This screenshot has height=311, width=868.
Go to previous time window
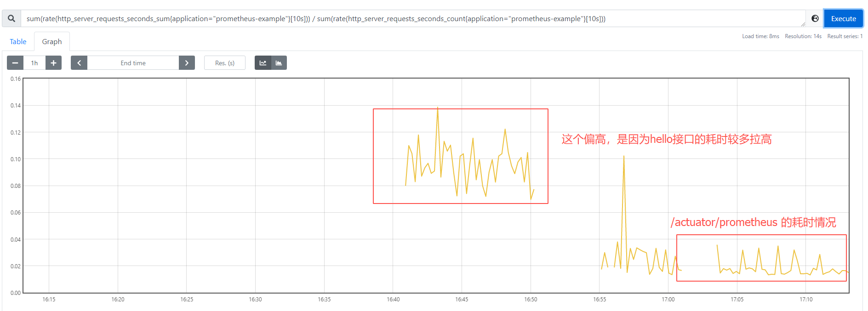[79, 63]
